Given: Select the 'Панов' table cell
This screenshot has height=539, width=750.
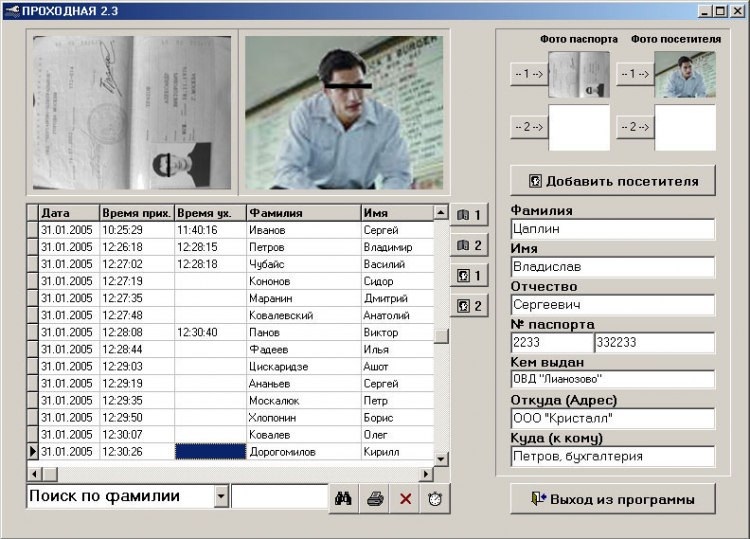Looking at the screenshot, I should pos(304,332).
